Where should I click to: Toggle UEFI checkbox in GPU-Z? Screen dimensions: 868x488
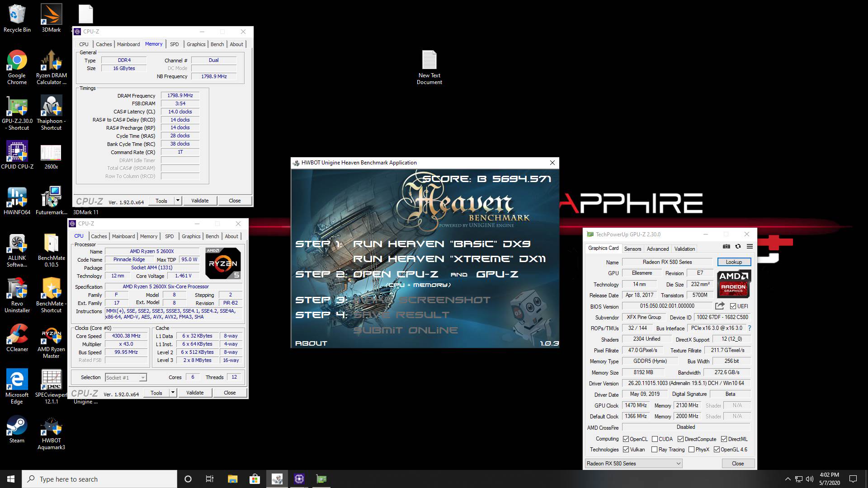pos(733,306)
